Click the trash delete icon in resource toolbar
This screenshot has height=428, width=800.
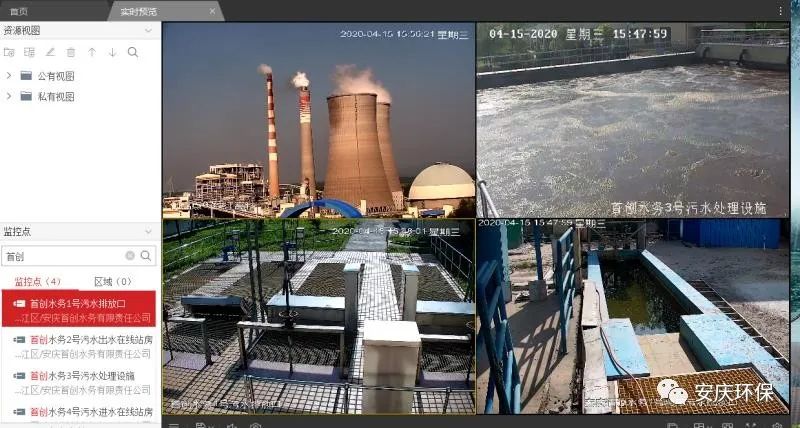tap(71, 52)
